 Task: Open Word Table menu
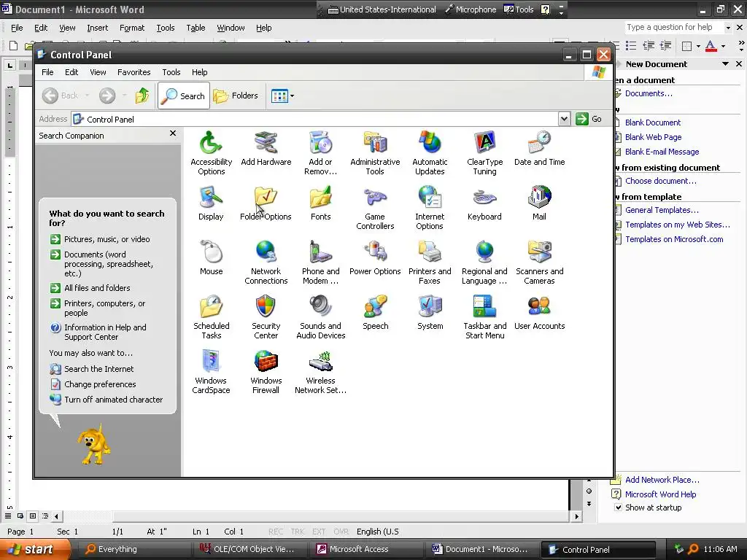coord(196,28)
